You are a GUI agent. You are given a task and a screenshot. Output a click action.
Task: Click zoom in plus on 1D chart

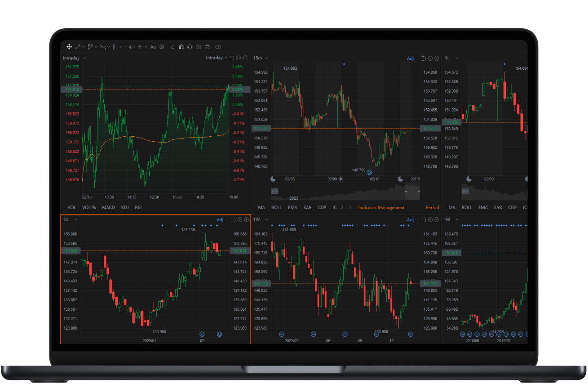pyautogui.click(x=246, y=220)
